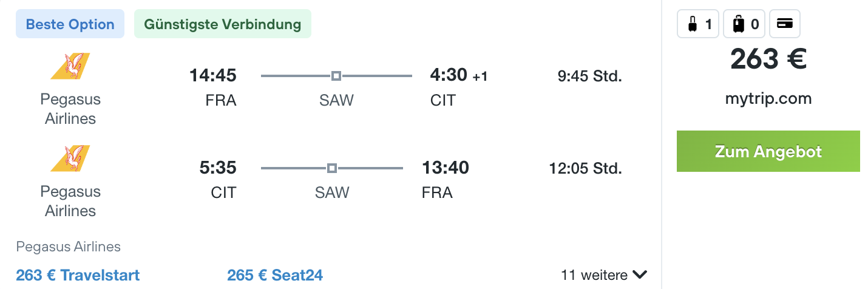Click the checked baggage suitcase icon
Viewport: 868px width, 289px height.
(739, 25)
